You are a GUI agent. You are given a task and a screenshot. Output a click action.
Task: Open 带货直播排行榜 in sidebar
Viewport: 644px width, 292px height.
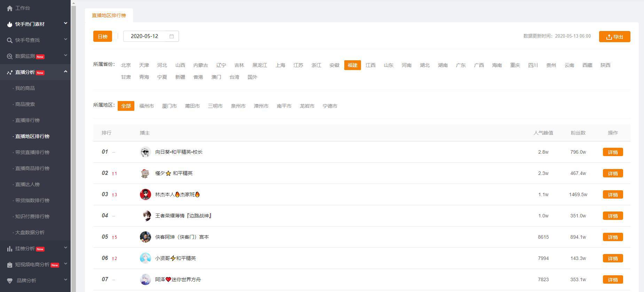[32, 152]
